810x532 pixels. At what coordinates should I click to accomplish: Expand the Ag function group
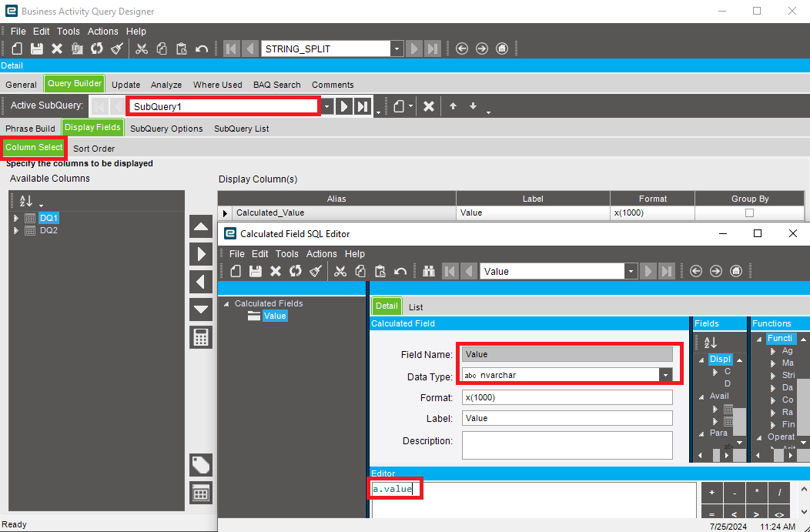click(x=773, y=351)
